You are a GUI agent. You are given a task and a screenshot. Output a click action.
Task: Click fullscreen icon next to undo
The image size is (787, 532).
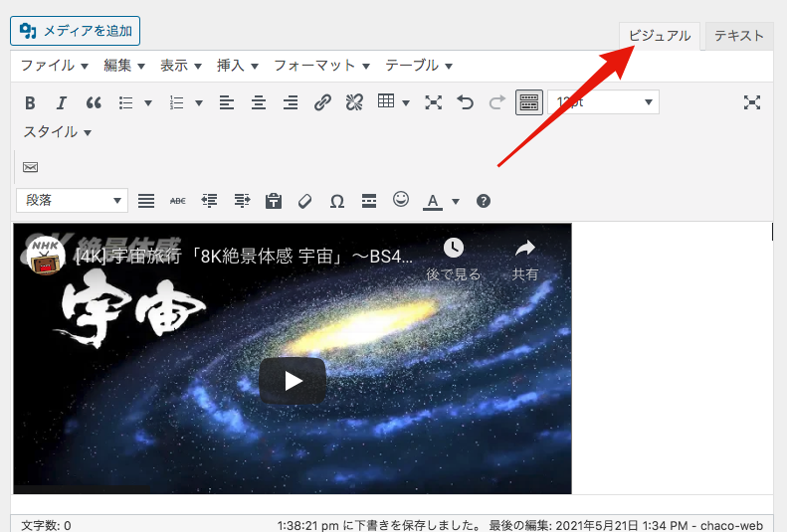(x=433, y=102)
